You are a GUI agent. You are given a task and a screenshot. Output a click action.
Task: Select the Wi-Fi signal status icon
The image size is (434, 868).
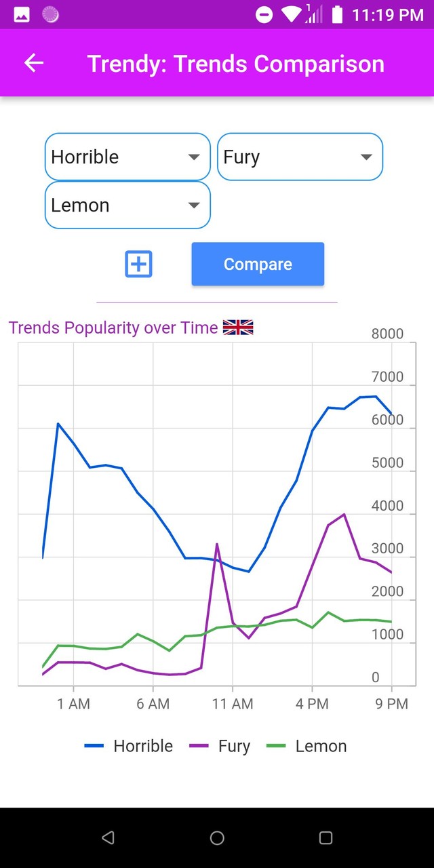click(x=292, y=14)
